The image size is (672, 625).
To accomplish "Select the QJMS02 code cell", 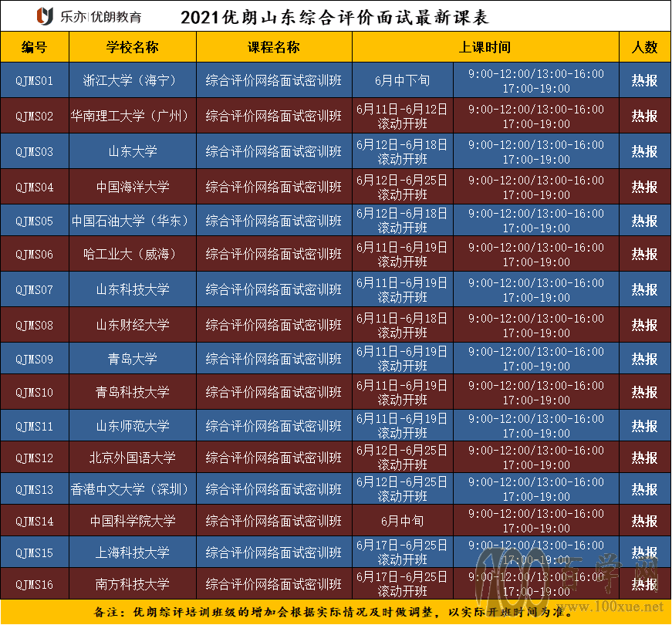I will pyautogui.click(x=34, y=117).
